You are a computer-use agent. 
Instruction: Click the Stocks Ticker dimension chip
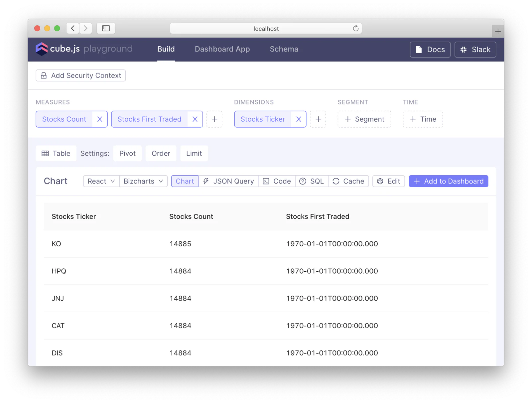(x=263, y=119)
